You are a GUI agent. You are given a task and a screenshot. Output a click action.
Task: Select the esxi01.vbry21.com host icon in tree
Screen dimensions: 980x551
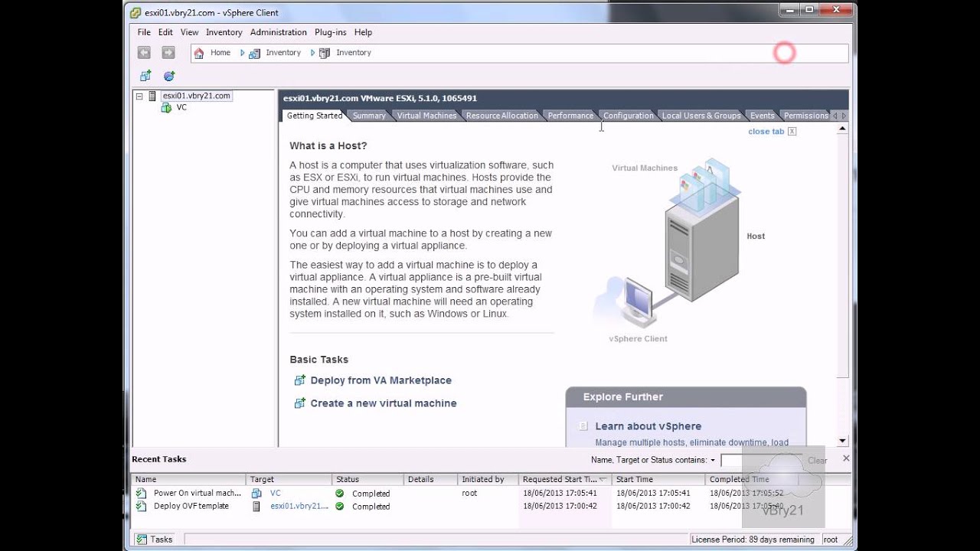[x=152, y=96]
